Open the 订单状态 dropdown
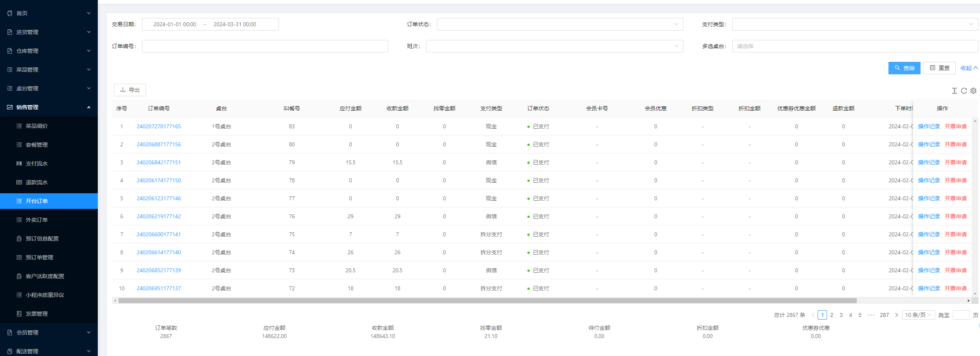980x356 pixels. pyautogui.click(x=560, y=24)
